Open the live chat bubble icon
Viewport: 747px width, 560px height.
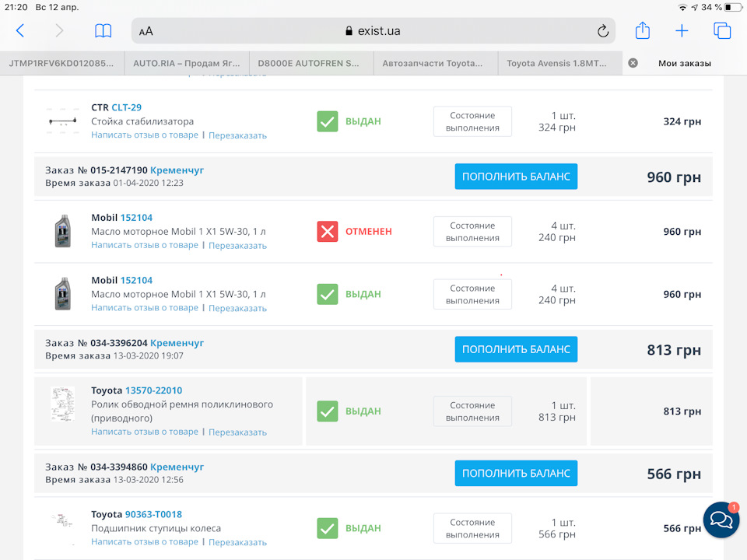point(721,520)
